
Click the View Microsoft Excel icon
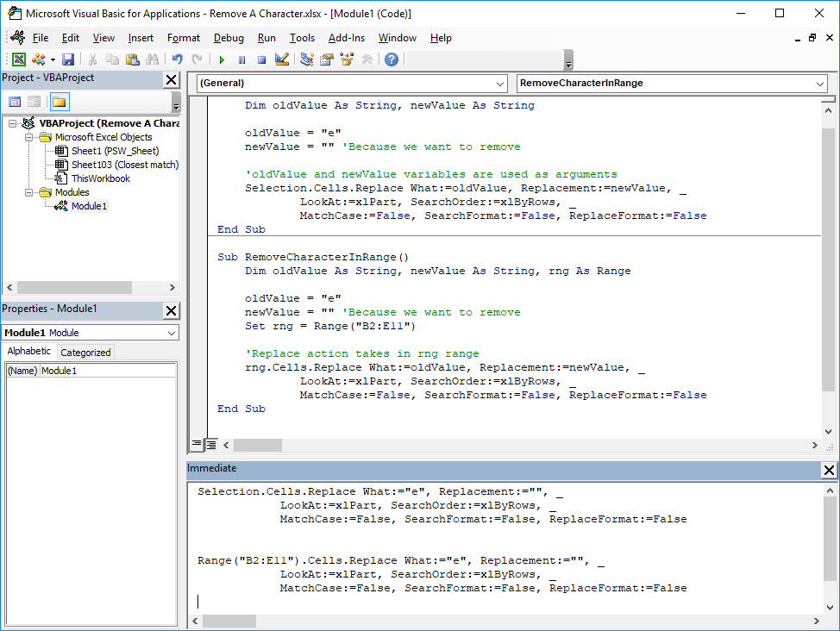pyautogui.click(x=19, y=59)
